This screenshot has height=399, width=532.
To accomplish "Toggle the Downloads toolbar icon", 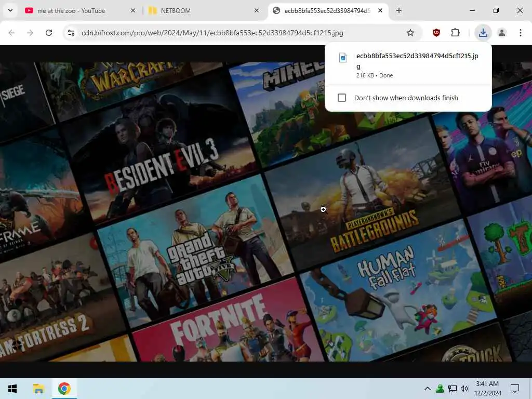I will pos(483,33).
